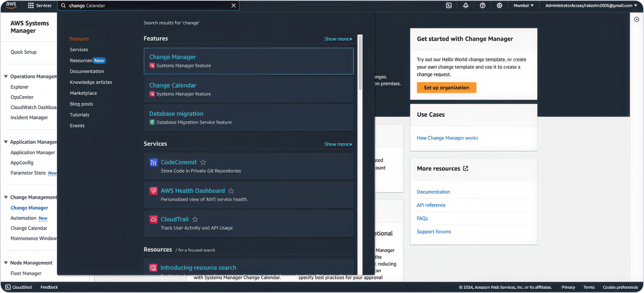Select Knowledge articles search category
644x293 pixels.
click(91, 82)
